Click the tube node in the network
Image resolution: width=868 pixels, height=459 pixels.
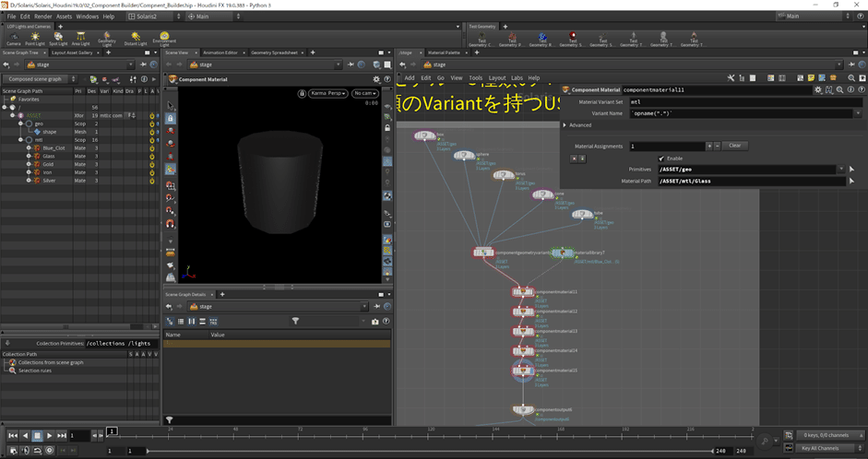(x=581, y=215)
